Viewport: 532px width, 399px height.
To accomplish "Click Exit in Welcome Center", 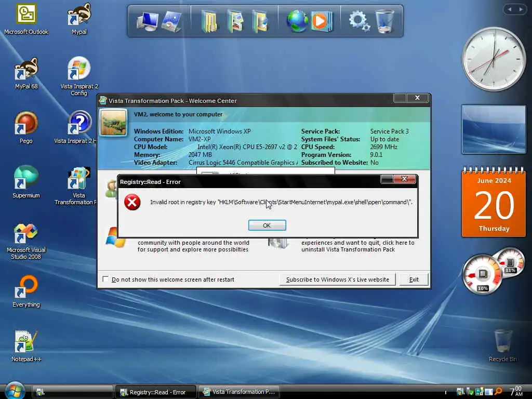I will [x=414, y=280].
